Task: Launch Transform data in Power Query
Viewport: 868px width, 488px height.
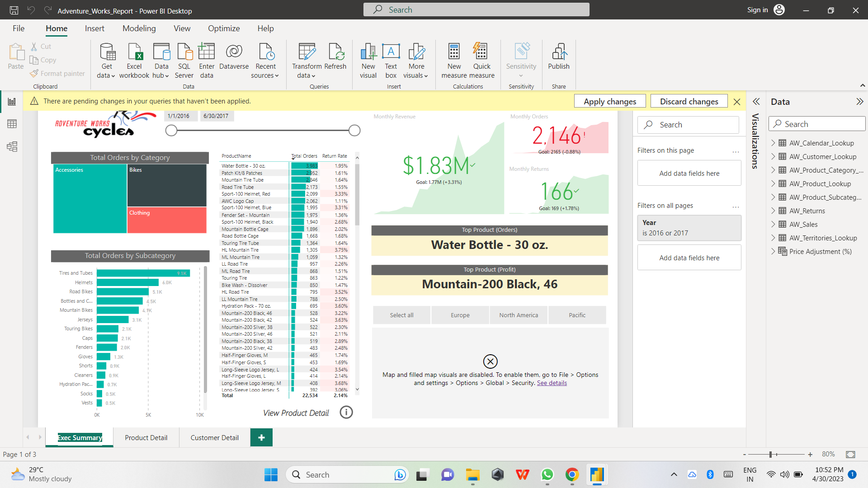Action: pos(307,60)
